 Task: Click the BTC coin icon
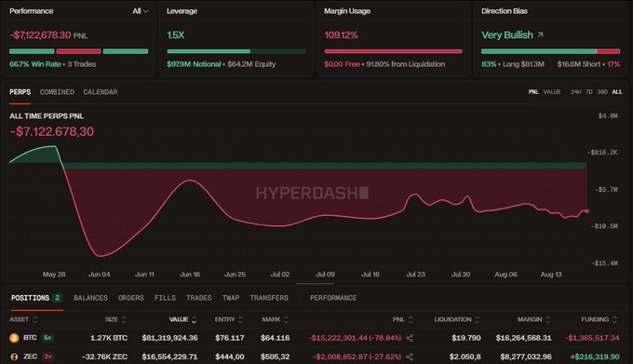click(x=14, y=338)
